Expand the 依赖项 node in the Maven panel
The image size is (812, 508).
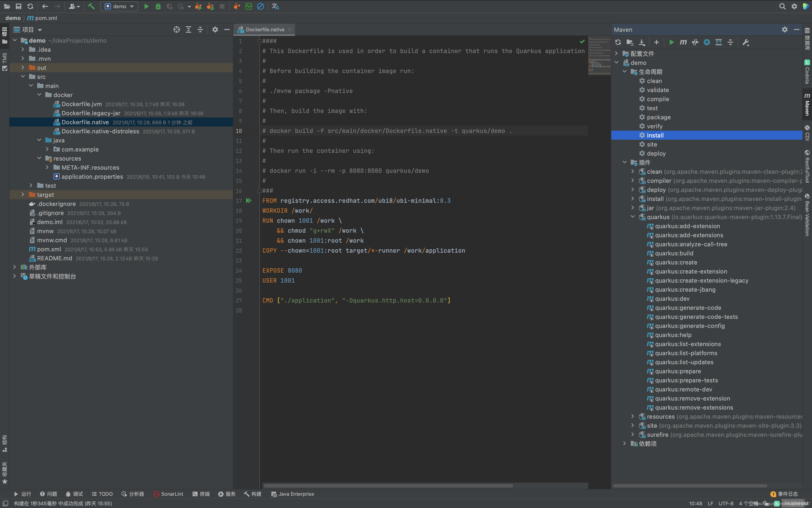(624, 444)
